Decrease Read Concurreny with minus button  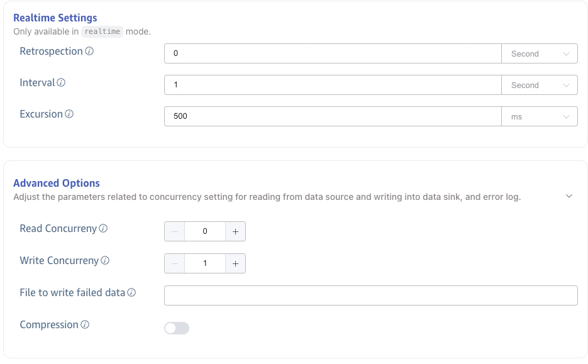[175, 231]
